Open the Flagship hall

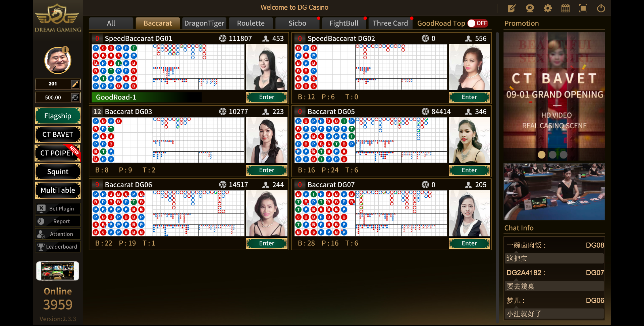click(x=58, y=116)
